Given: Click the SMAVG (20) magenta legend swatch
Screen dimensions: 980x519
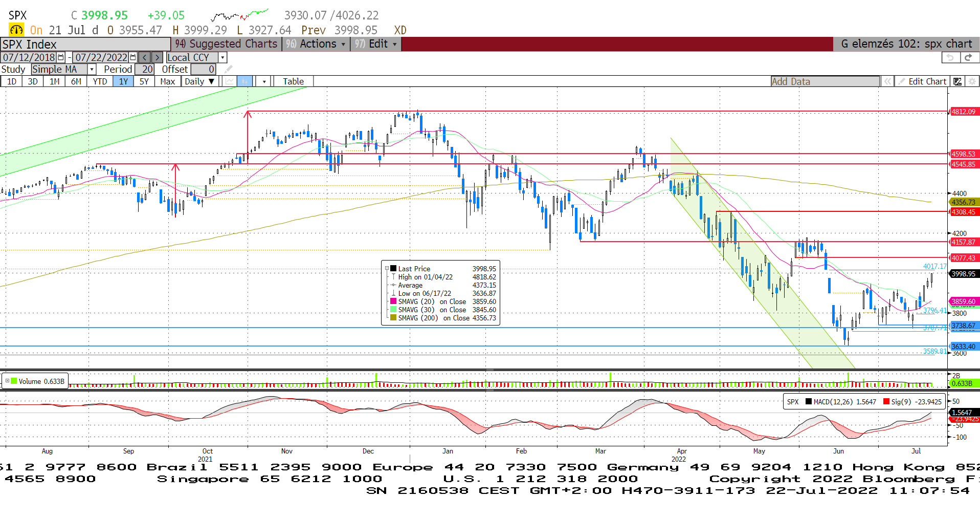Looking at the screenshot, I should pos(393,301).
